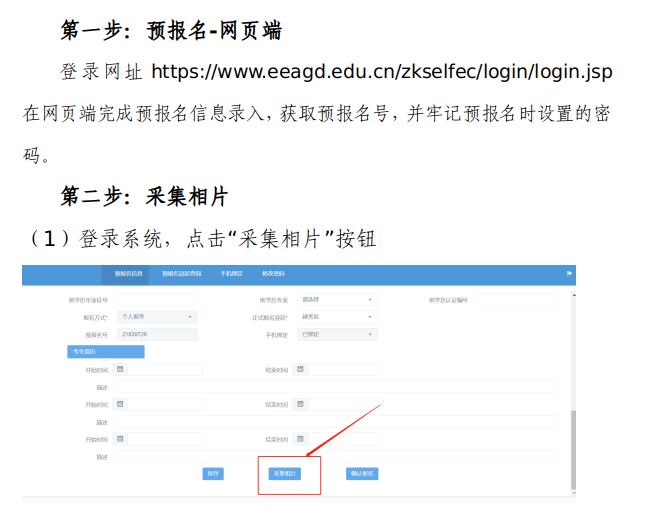
Task: Open calendar icon for first 开始时间 row
Action: coord(121,369)
